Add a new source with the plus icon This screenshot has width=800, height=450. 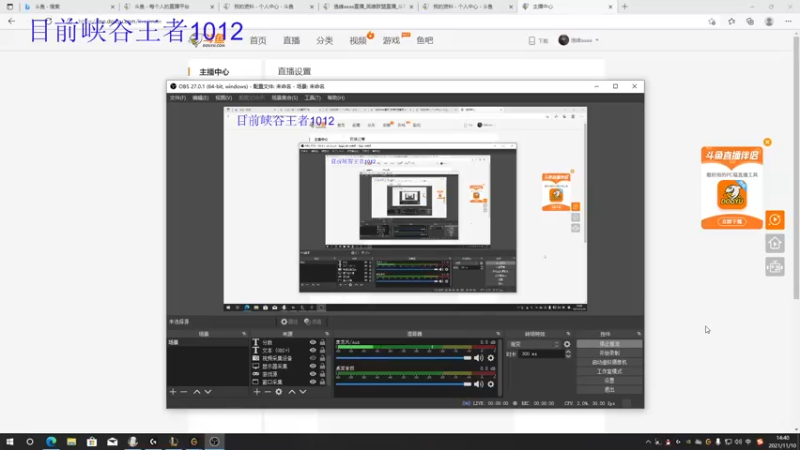point(257,392)
